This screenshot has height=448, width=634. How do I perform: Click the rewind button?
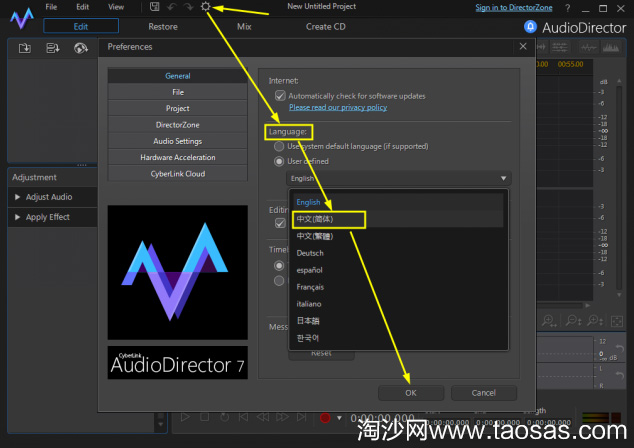click(263, 417)
